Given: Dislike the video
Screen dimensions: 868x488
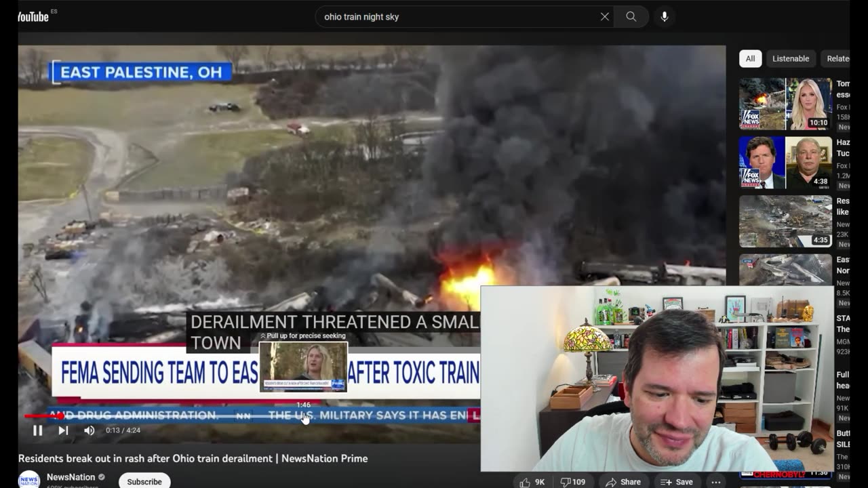Looking at the screenshot, I should point(573,482).
